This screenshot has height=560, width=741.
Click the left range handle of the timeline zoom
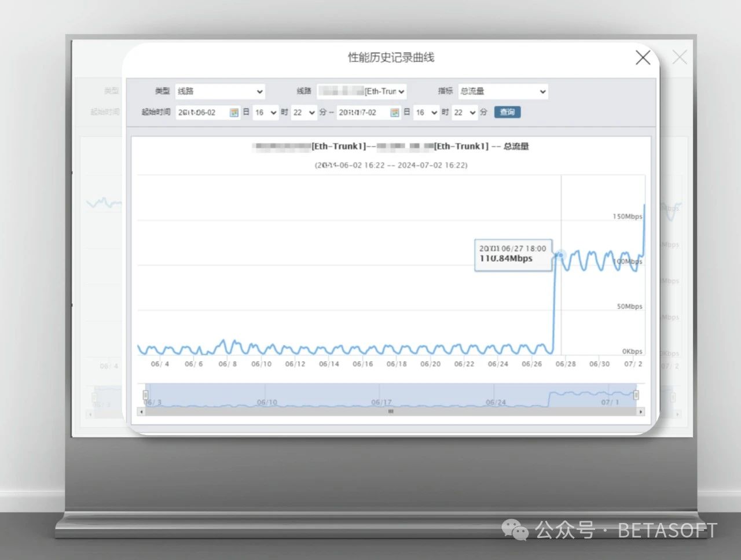(x=145, y=395)
